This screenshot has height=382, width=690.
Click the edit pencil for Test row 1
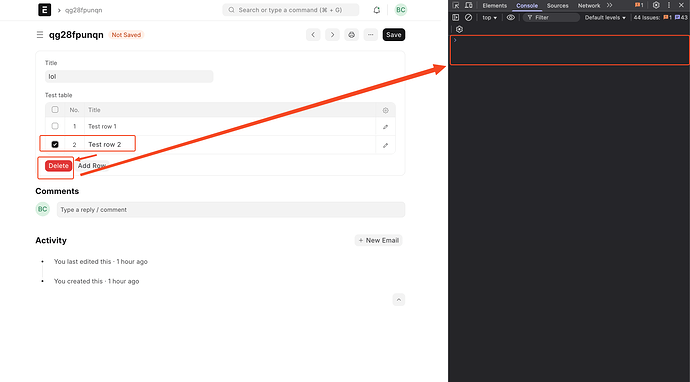(385, 127)
